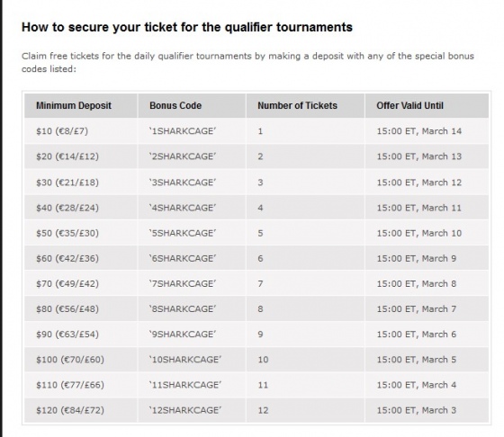Click the Minimum Deposit column header
Viewport: 504px width, 437px height.
tap(74, 105)
